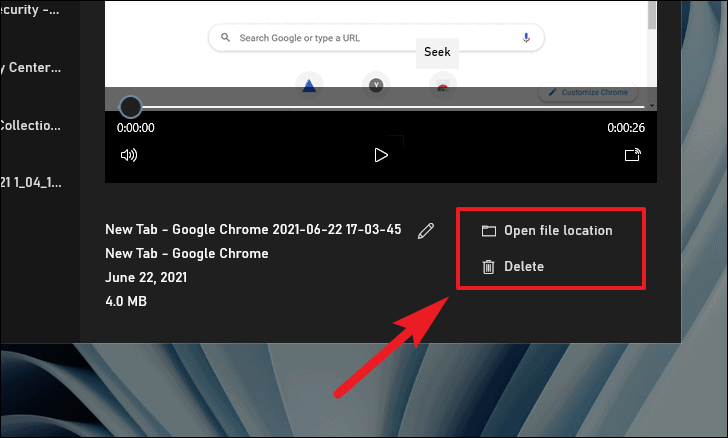Click the cast to device icon
This screenshot has width=728, height=438.
[x=633, y=155]
